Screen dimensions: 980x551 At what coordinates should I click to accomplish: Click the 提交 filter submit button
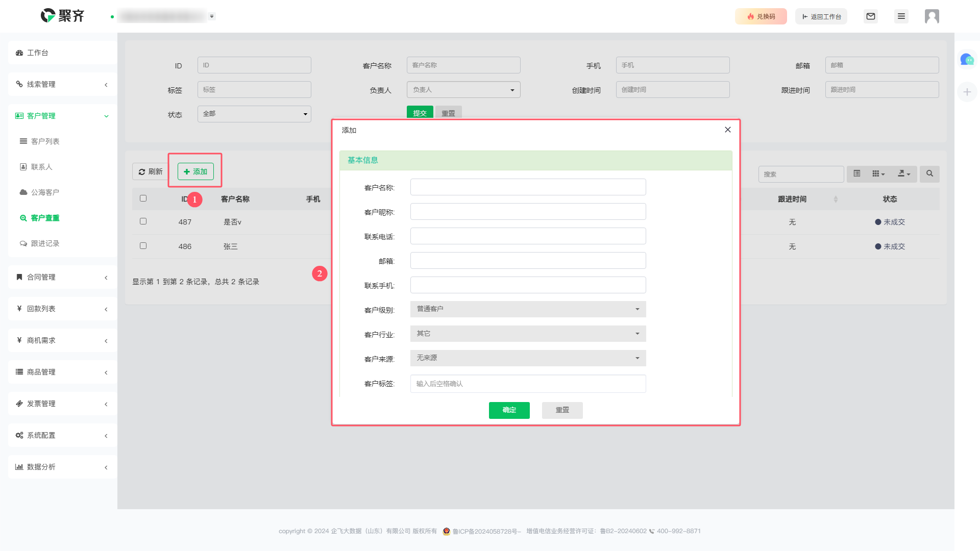click(420, 112)
